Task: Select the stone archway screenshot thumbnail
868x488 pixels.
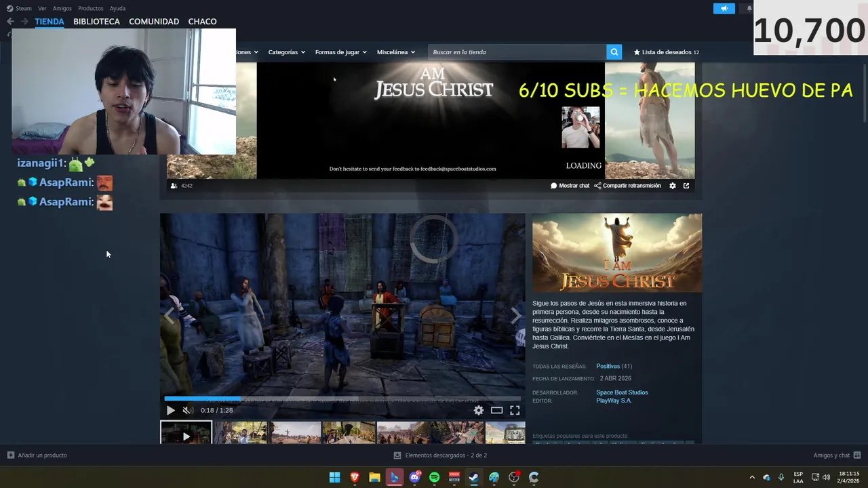Action: [349, 433]
